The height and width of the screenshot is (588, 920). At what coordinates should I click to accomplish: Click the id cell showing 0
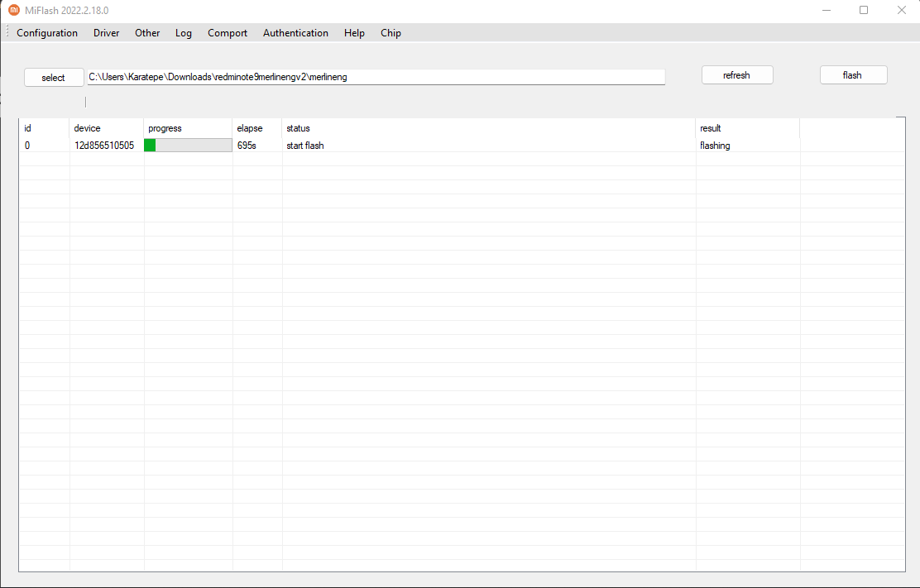(x=45, y=146)
